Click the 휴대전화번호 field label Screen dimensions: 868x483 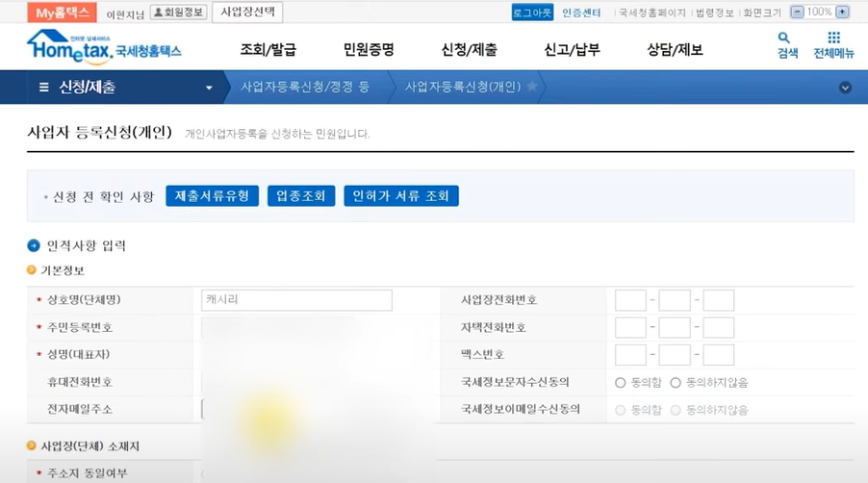click(x=80, y=382)
